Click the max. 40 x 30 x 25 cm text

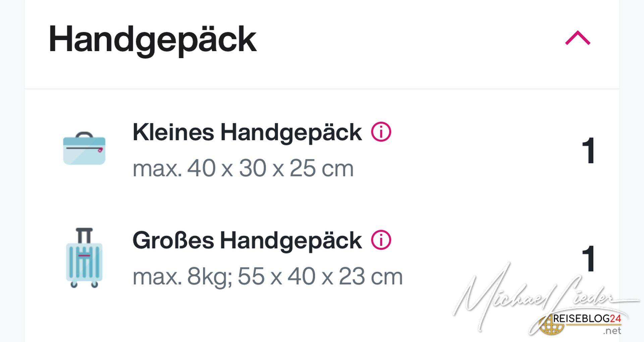[243, 168]
